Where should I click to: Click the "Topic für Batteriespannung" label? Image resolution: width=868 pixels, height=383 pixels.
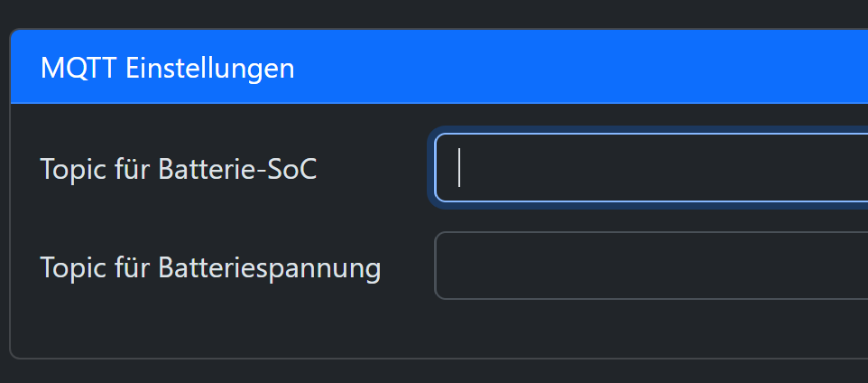(x=210, y=267)
